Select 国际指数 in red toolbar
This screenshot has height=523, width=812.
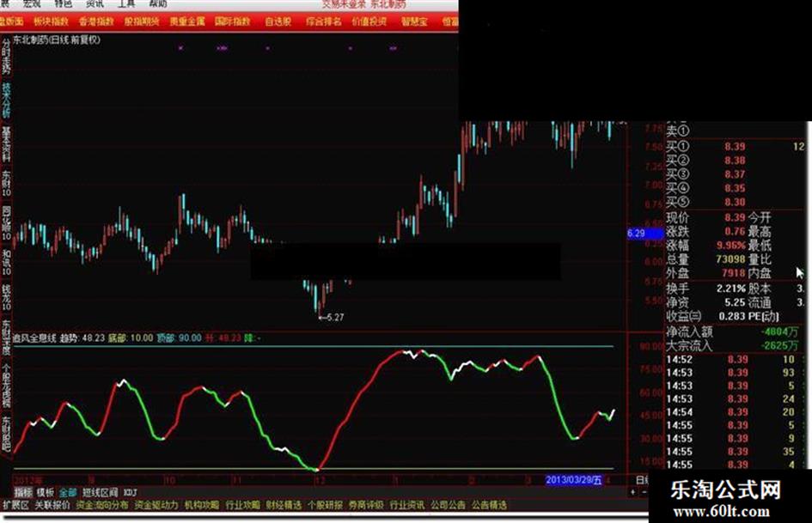coord(233,21)
